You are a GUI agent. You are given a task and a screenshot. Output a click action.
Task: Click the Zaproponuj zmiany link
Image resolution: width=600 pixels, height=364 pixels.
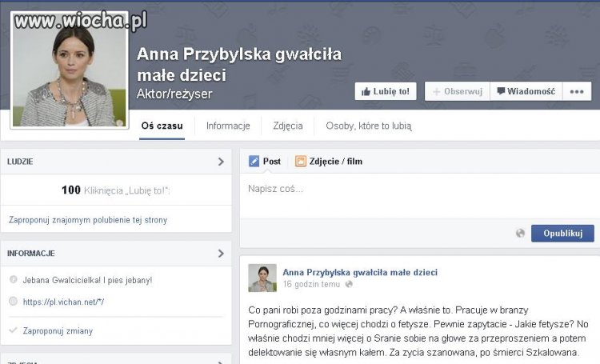point(58,331)
